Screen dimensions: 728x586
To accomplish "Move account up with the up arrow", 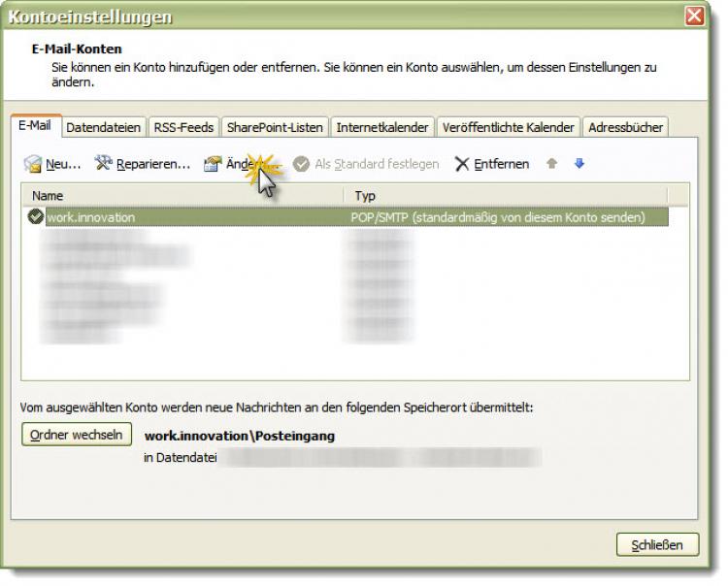I will [x=551, y=164].
